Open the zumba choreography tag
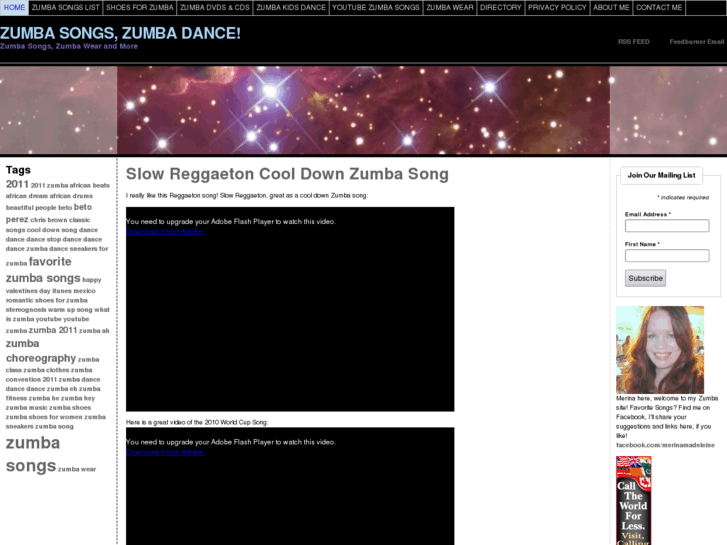The width and height of the screenshot is (727, 545). click(x=41, y=351)
